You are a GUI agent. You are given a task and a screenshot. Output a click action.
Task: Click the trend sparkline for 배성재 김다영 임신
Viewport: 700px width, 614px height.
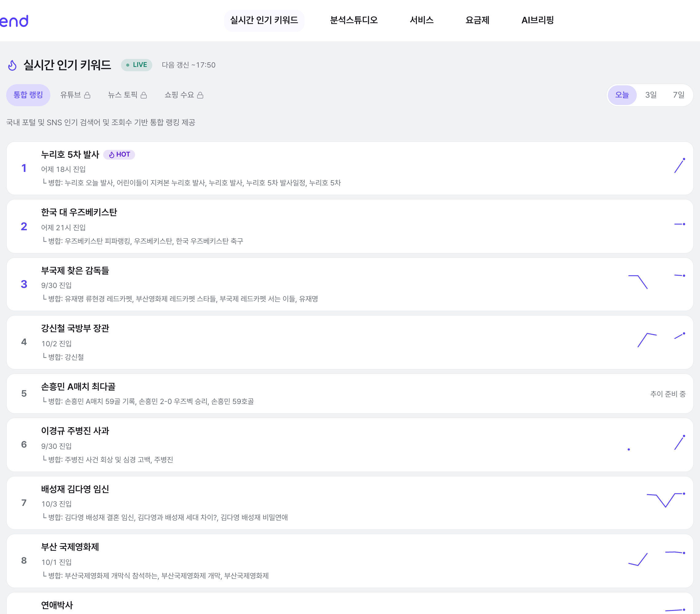(x=666, y=500)
